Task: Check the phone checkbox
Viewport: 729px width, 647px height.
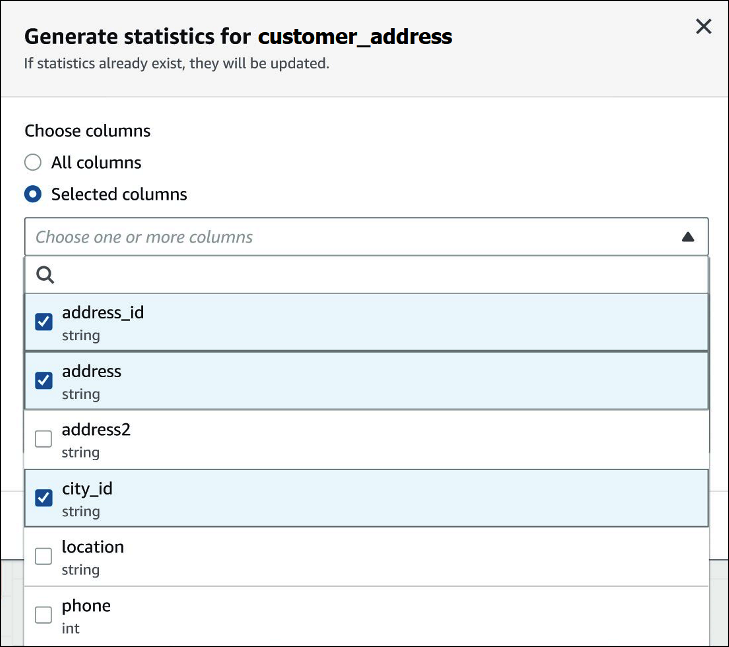Action: pos(44,614)
